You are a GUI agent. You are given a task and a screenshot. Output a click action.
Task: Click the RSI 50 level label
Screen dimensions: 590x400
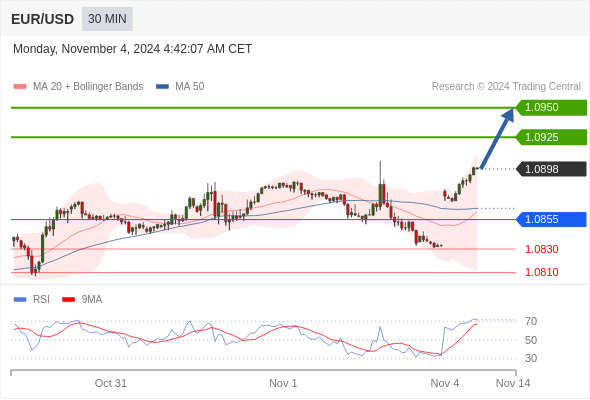coord(531,340)
